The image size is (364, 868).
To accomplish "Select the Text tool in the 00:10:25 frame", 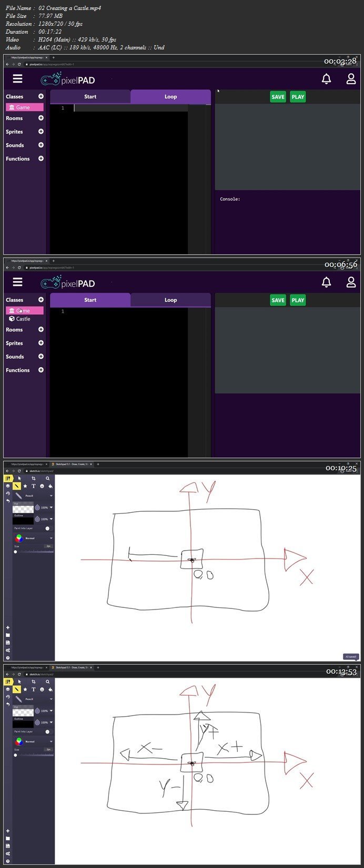I will tap(34, 486).
